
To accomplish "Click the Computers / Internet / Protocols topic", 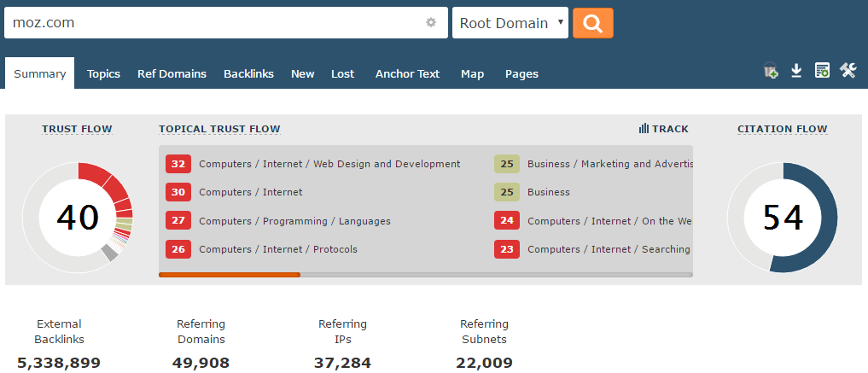I will (x=278, y=249).
